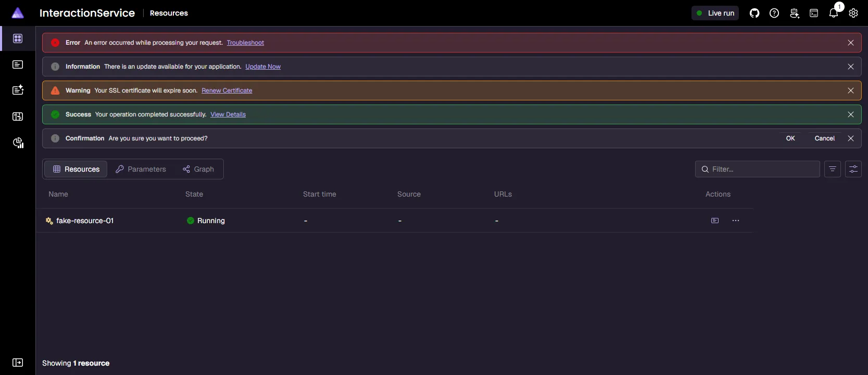Sort by the Start time column header
The image size is (868, 375).
coord(320,194)
